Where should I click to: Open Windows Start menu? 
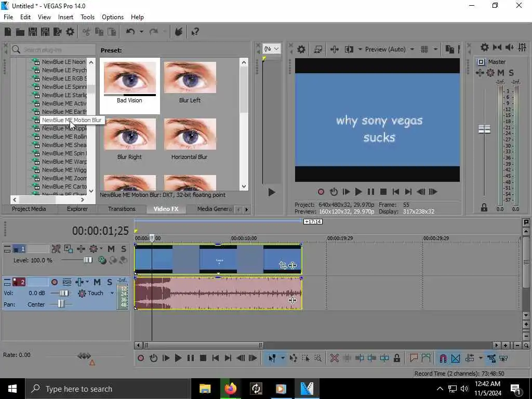coord(12,389)
